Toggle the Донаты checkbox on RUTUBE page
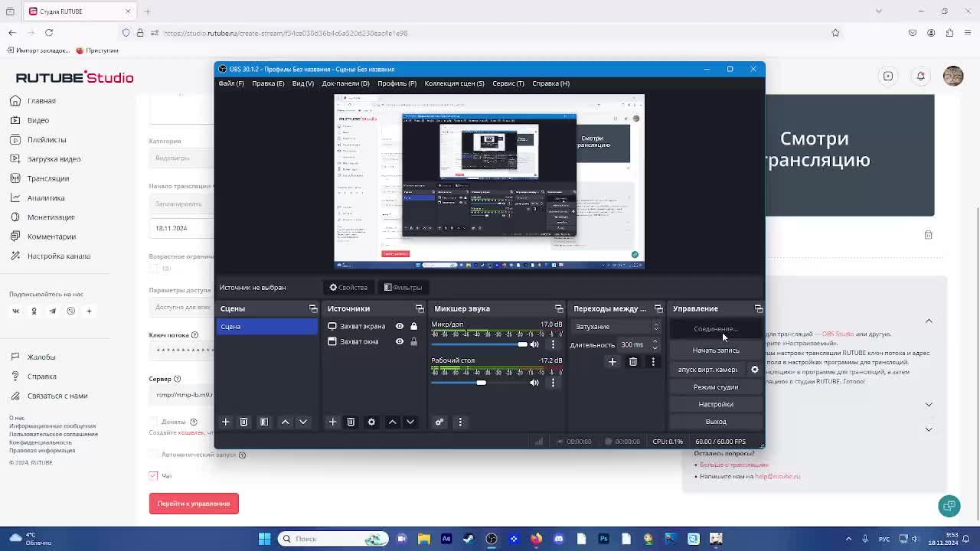This screenshot has width=980, height=551. 153,422
